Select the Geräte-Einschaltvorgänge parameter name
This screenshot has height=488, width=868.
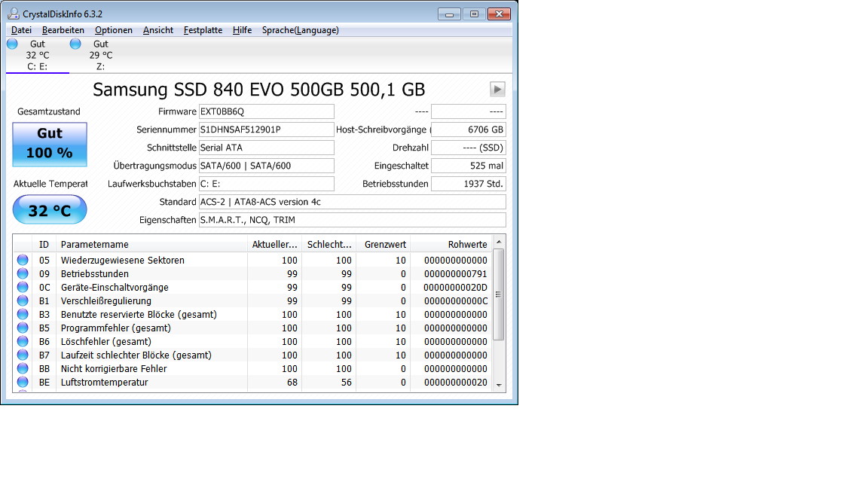point(115,287)
